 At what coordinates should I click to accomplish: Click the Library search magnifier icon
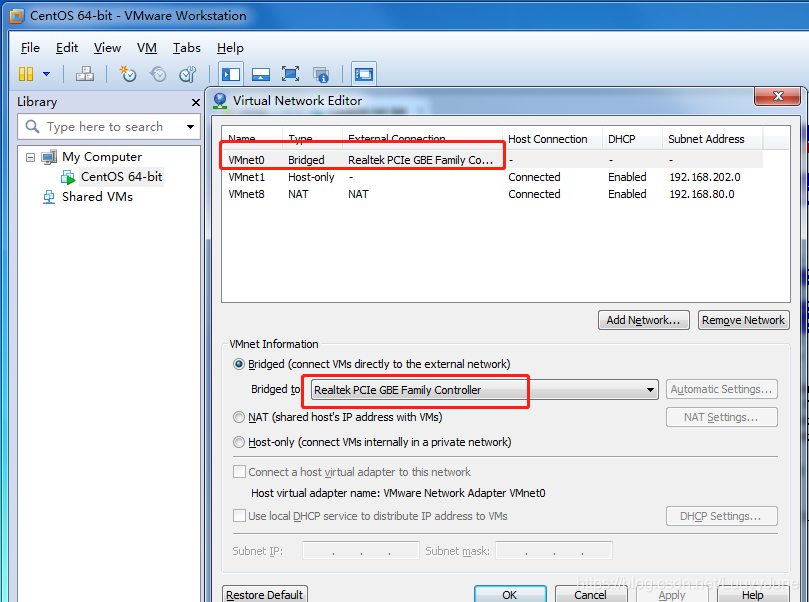(x=33, y=126)
